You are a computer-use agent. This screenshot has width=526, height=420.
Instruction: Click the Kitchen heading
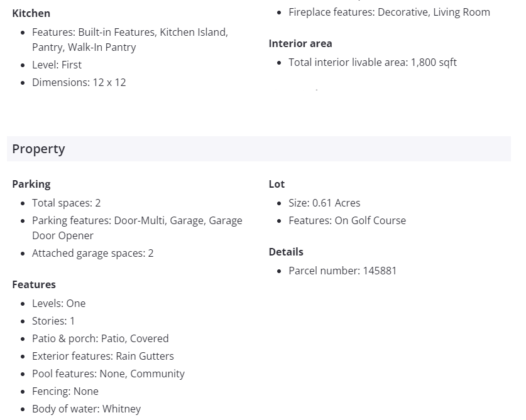31,13
